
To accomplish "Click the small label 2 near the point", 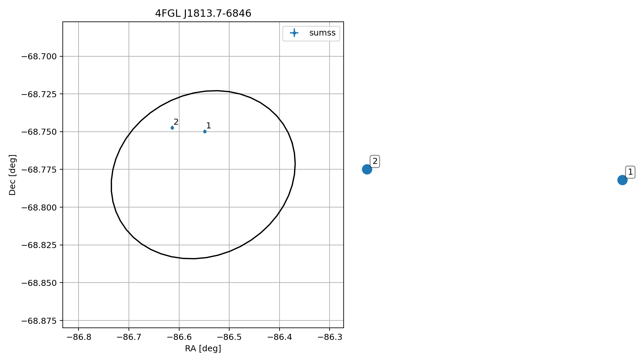I will pyautogui.click(x=176, y=122).
